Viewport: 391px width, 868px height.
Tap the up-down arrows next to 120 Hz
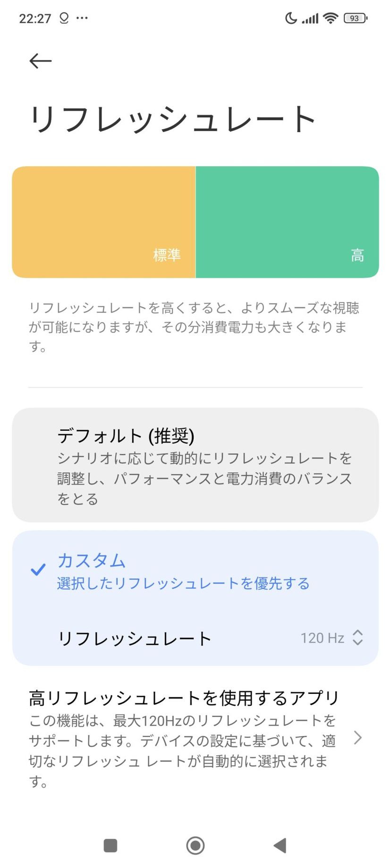pos(358,638)
